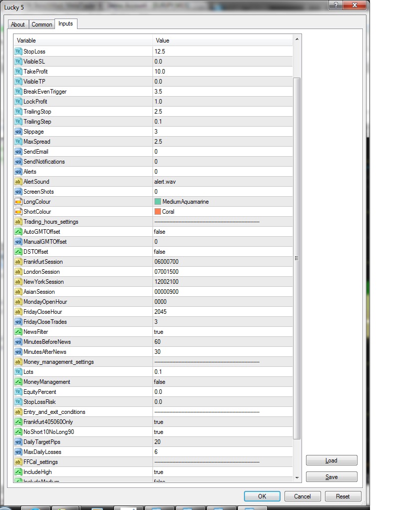Click the Trading_hours_settings string icon

18,222
